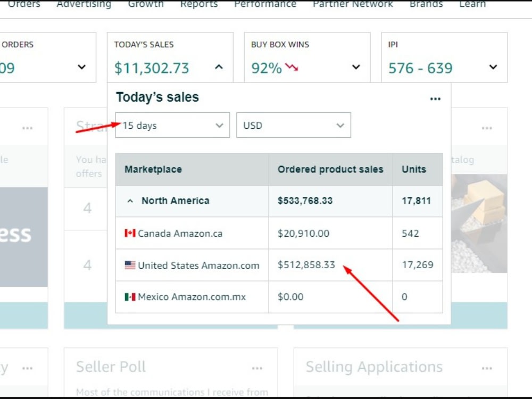Click the Buy Box Wins downward trend icon
Screen dimensions: 532x399
[x=292, y=67]
